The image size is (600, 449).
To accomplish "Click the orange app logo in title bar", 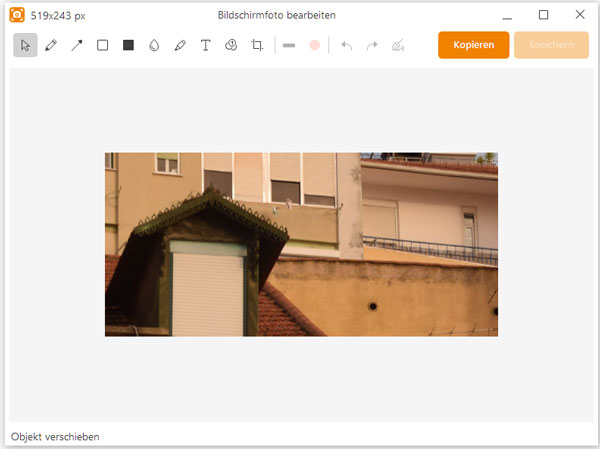I will tap(17, 15).
